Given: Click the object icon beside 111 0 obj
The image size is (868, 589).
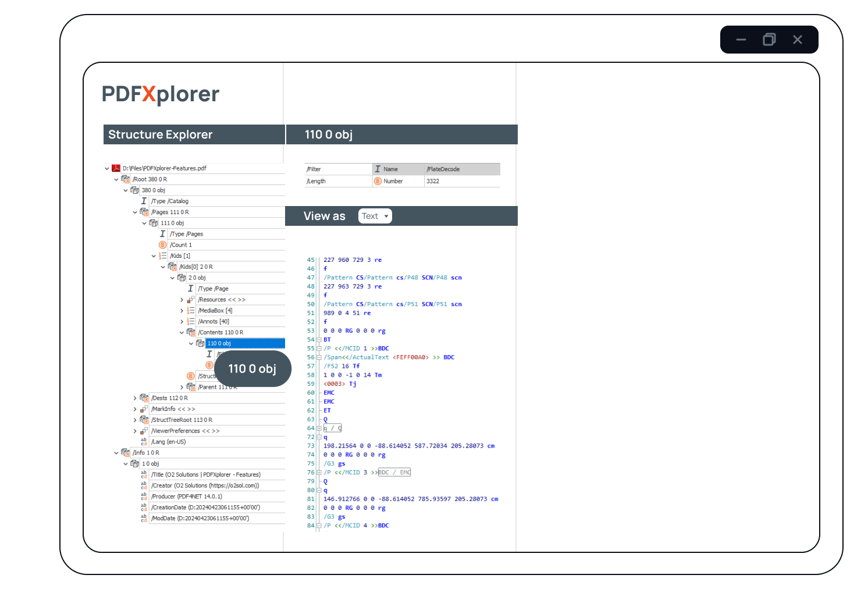Looking at the screenshot, I should point(153,223).
